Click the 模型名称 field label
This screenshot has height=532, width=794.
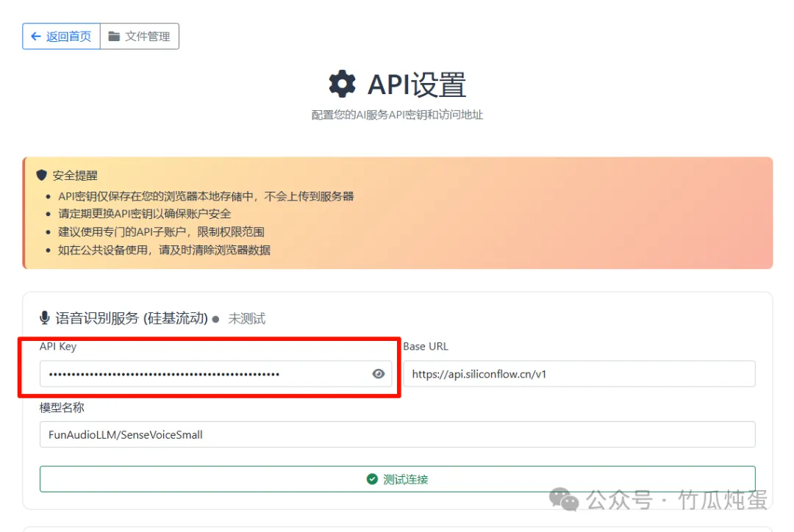[62, 408]
